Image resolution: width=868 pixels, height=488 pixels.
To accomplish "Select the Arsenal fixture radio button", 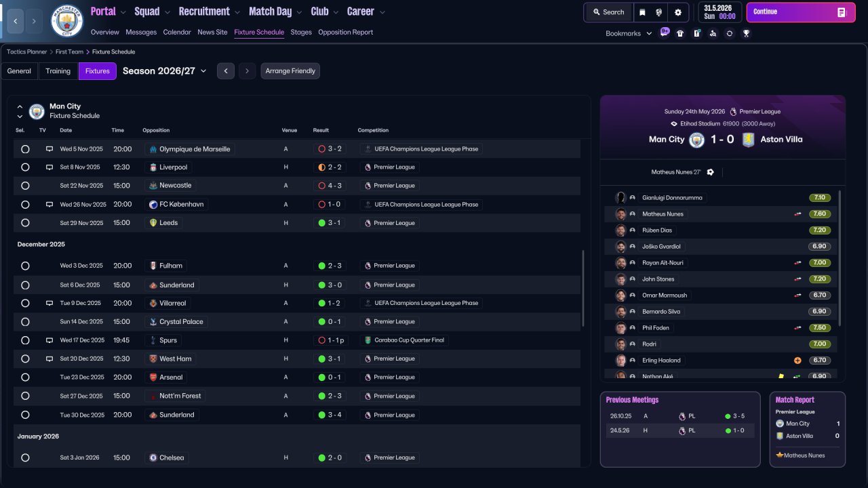I will [x=25, y=378].
